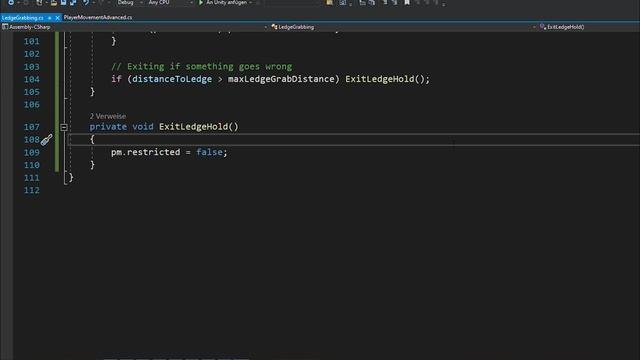Screen dimensions: 640x360
Task: Open the ExitLedgeHold() member dropdown
Action: point(589,27)
